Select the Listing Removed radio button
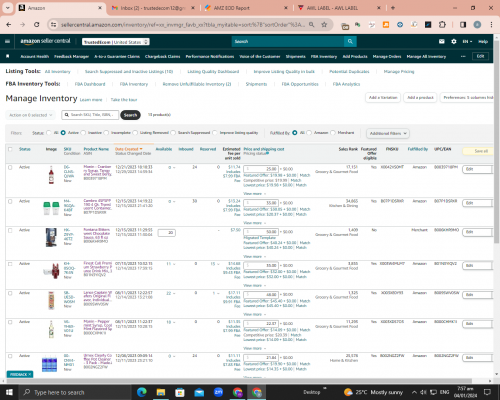The image size is (500, 400). pyautogui.click(x=135, y=133)
